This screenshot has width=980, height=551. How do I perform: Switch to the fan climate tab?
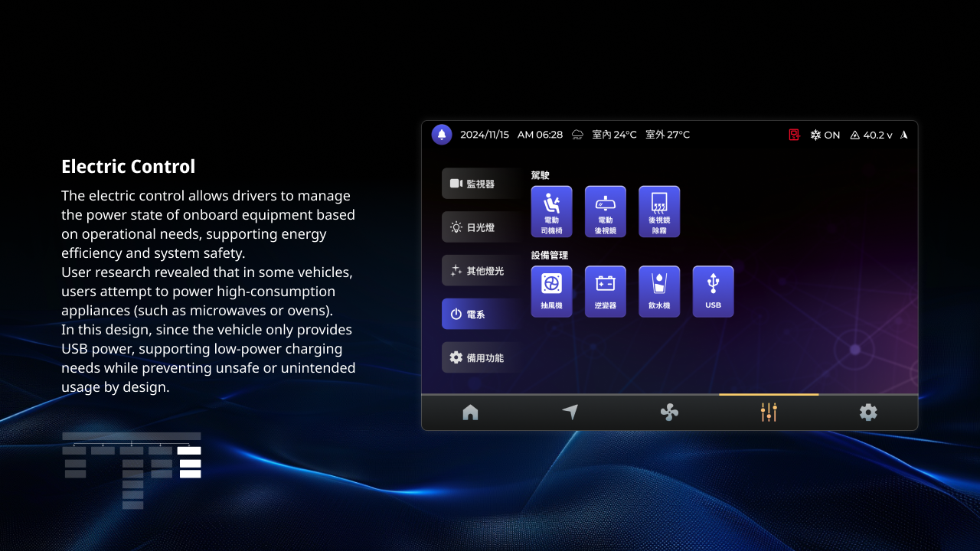click(669, 412)
